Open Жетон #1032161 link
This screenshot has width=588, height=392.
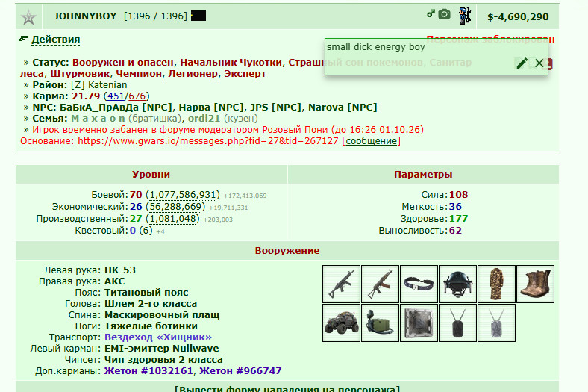[x=148, y=371]
